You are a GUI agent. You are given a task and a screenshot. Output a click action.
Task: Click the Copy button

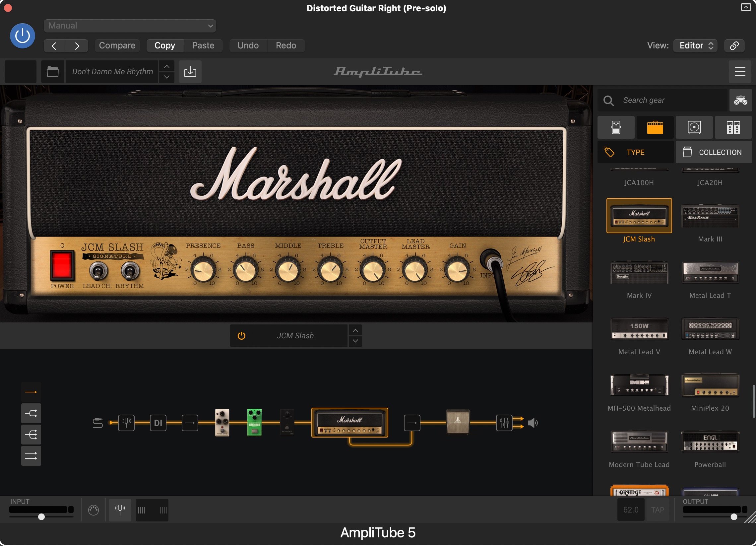point(165,46)
